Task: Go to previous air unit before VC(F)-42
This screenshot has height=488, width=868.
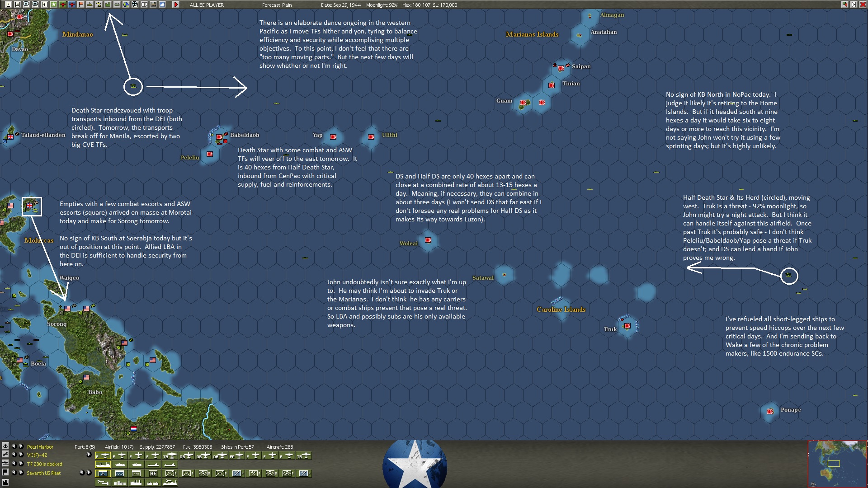Action: click(x=14, y=455)
